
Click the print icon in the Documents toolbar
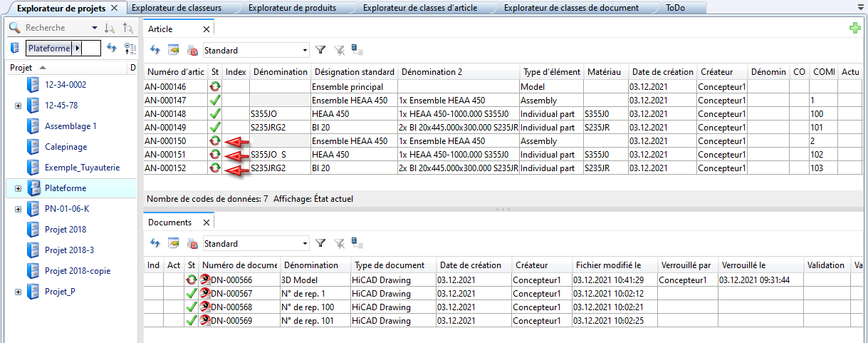[192, 244]
